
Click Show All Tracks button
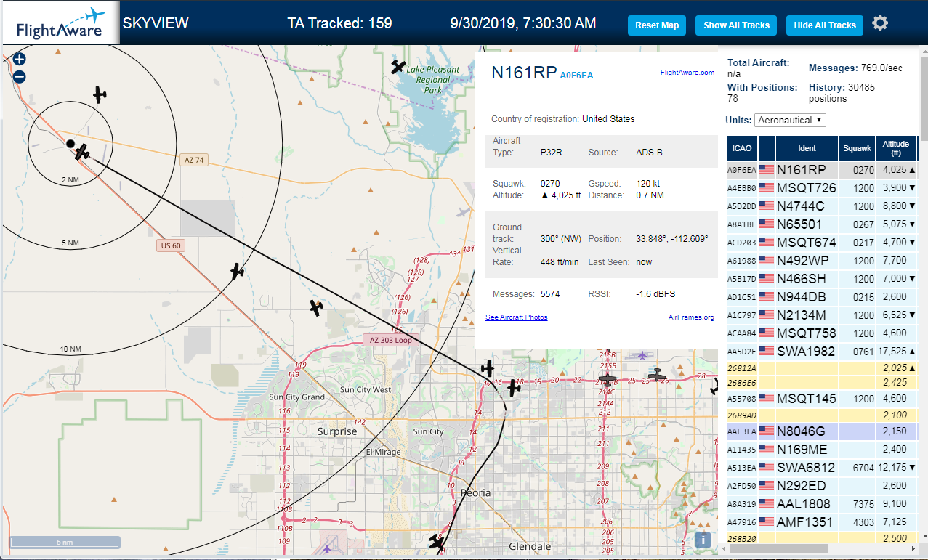click(x=736, y=25)
